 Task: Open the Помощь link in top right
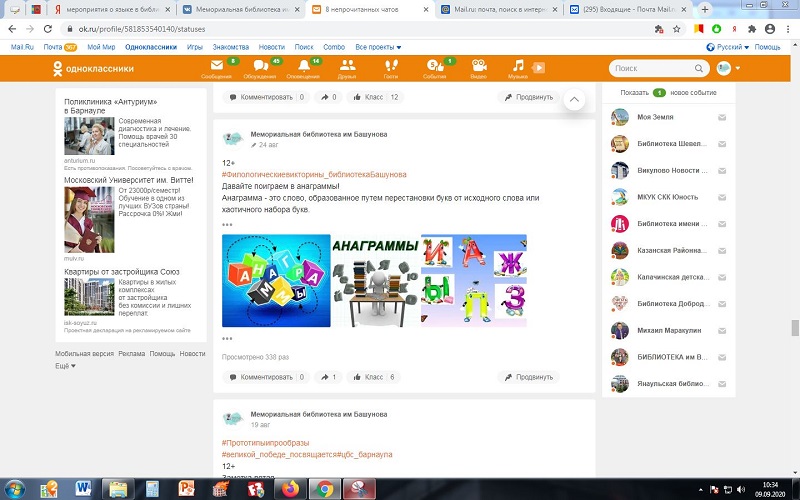coord(767,47)
